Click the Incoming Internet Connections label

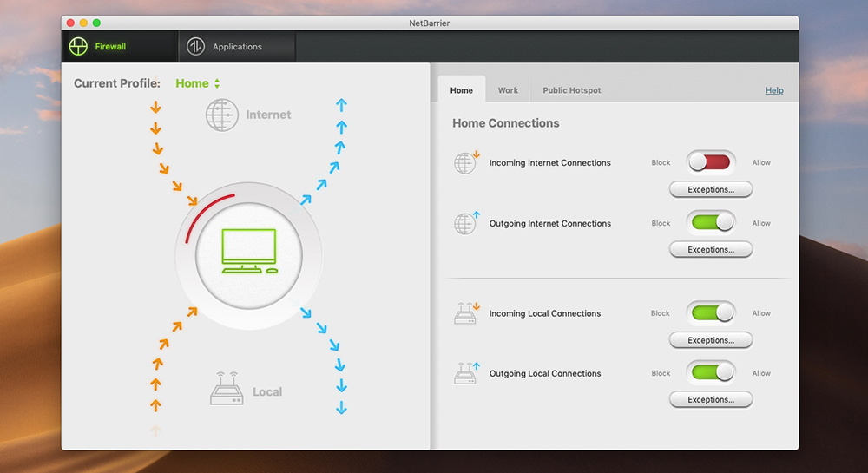pos(549,162)
